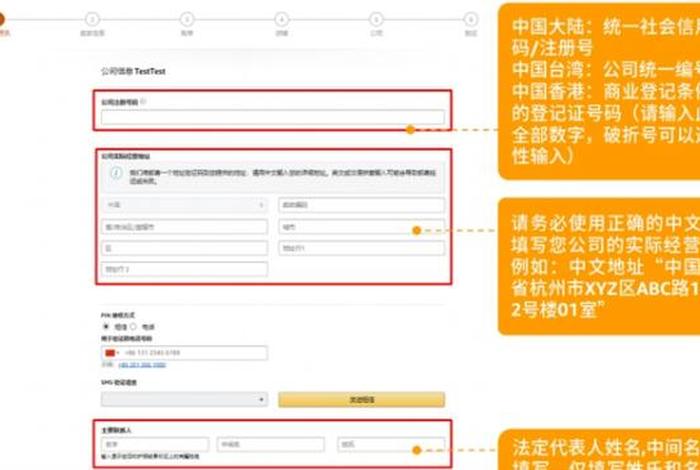Click step 4 circle in progress bar
The image size is (700, 470).
tap(281, 20)
